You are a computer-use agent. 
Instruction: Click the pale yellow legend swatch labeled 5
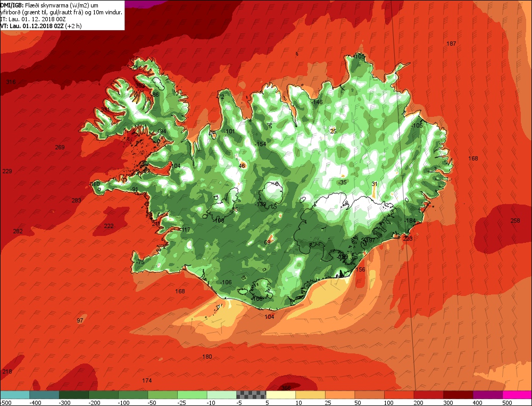click(280, 395)
